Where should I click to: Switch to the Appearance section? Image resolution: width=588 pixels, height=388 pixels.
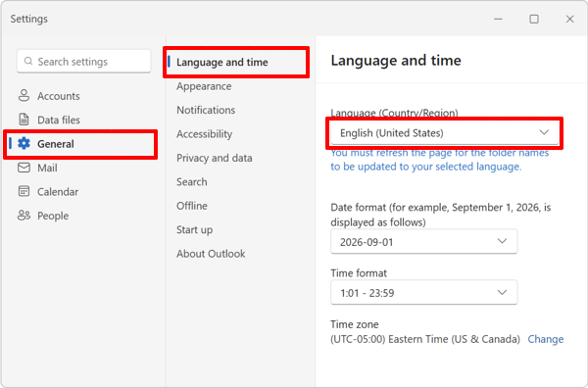(x=204, y=86)
